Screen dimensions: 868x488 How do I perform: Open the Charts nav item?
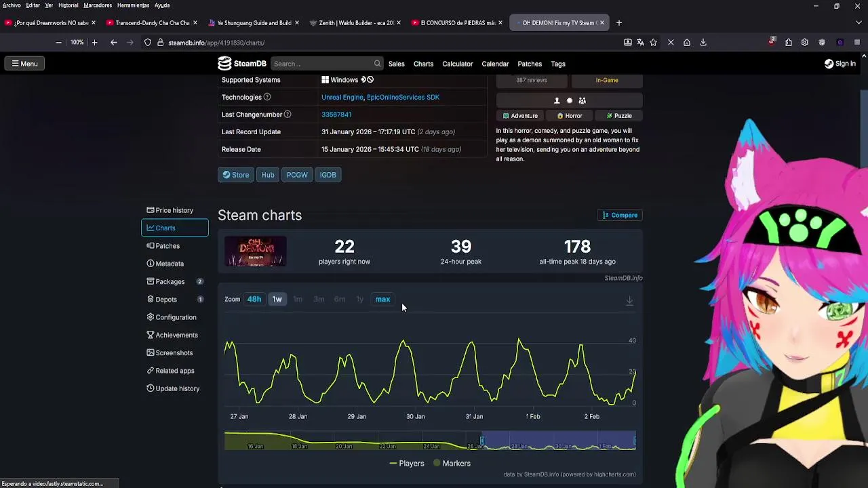[x=423, y=64]
